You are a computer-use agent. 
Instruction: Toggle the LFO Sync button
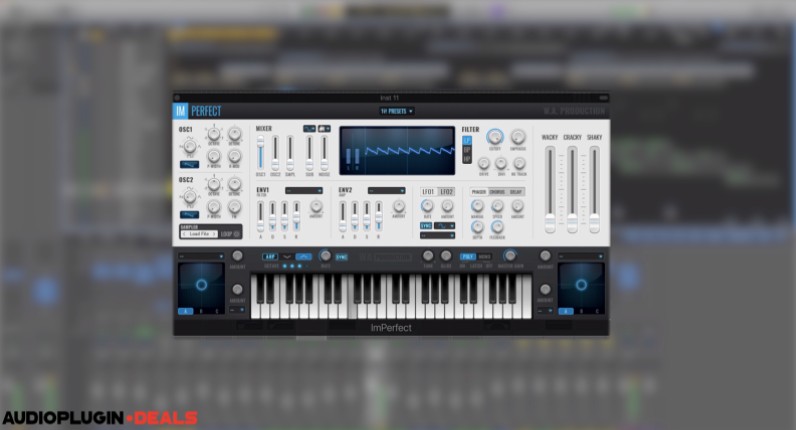pos(426,225)
